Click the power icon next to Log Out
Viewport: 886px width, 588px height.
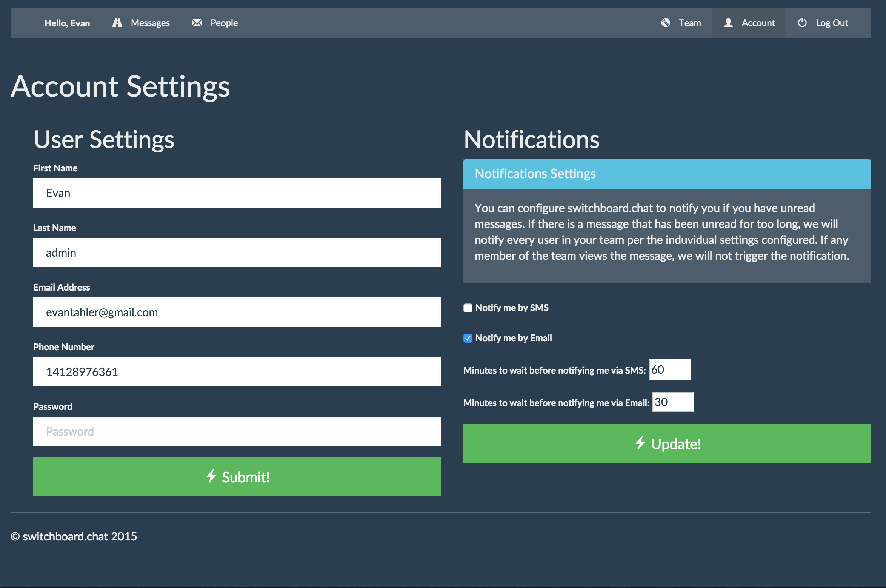[801, 22]
